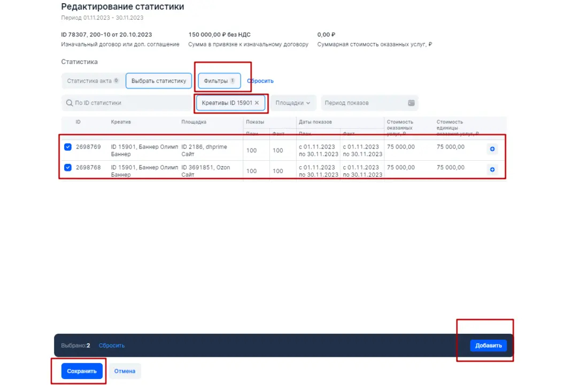Click the search magnifier icon
This screenshot has height=385, width=588.
click(x=69, y=103)
